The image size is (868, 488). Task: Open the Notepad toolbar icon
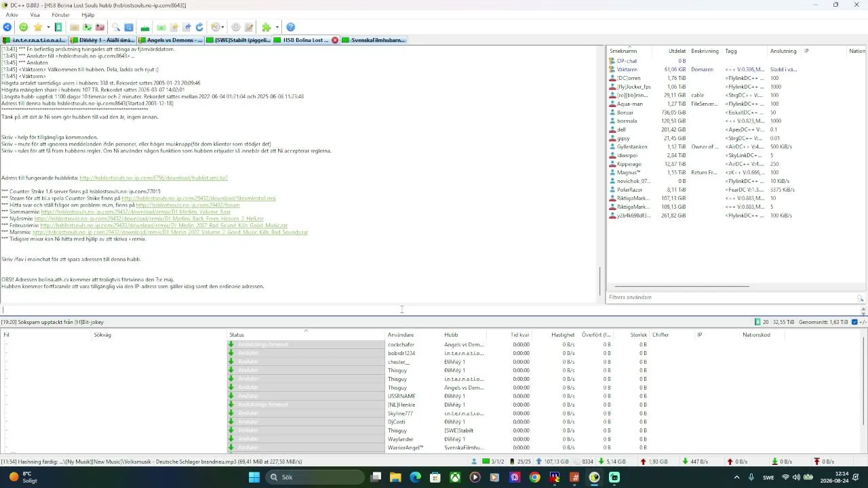click(x=249, y=27)
